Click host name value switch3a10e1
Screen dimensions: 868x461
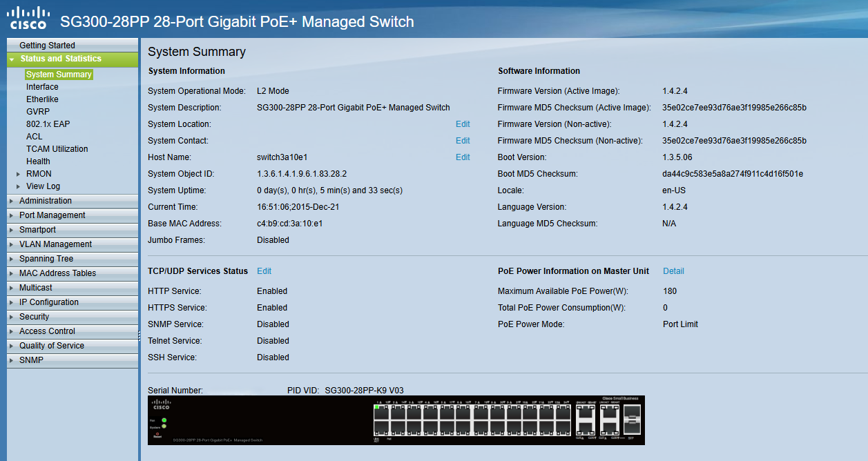[282, 157]
